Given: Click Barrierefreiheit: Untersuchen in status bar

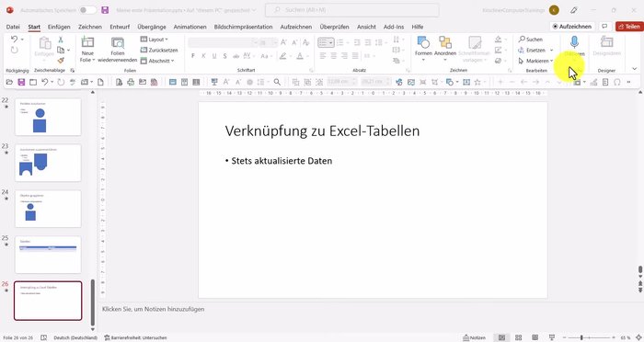Looking at the screenshot, I should (135, 338).
